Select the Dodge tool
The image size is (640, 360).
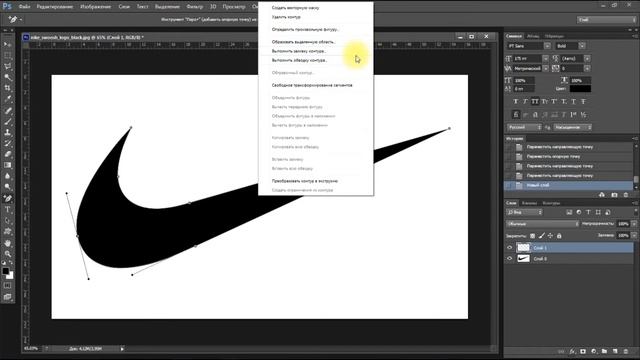8,187
